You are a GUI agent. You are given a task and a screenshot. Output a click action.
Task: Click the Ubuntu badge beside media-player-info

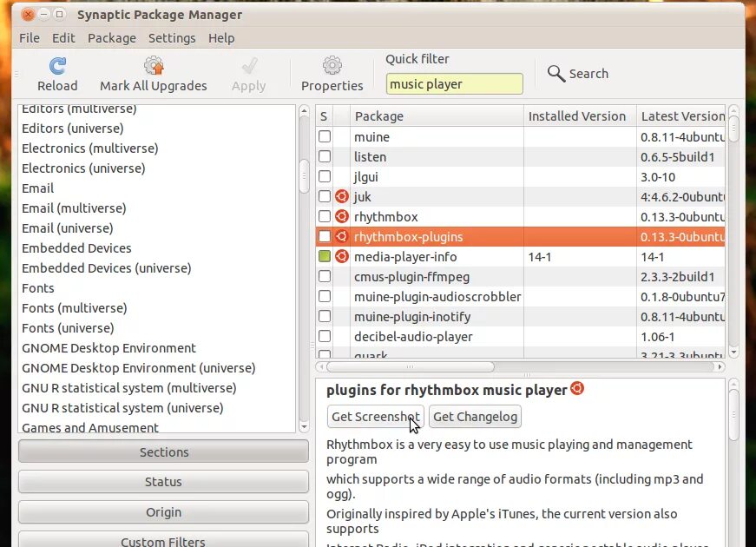(x=342, y=256)
